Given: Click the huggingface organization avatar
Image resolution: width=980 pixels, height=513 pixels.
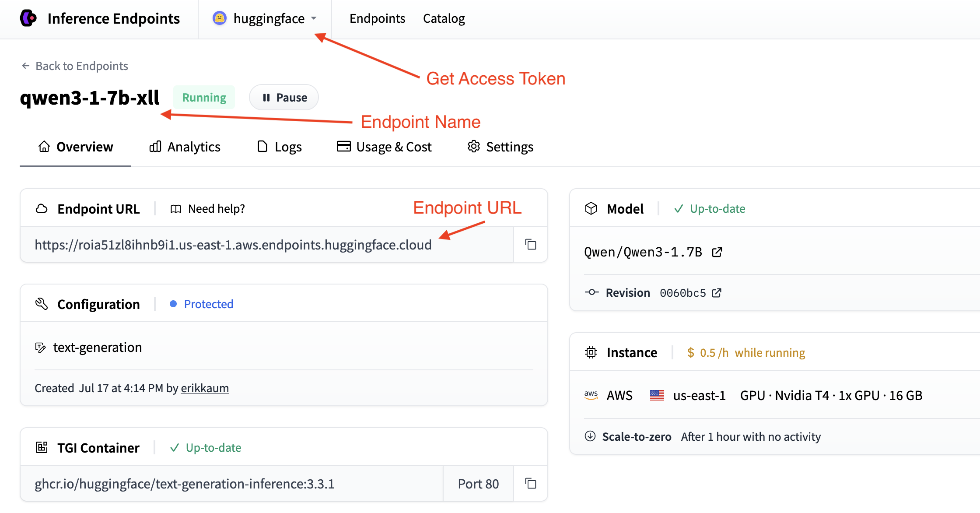Looking at the screenshot, I should [219, 18].
